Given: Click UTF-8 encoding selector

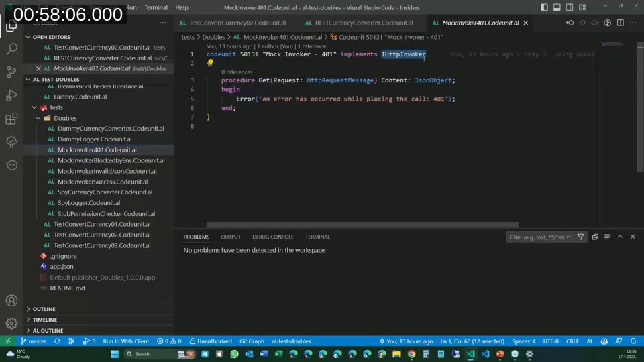Looking at the screenshot, I should click(551, 341).
